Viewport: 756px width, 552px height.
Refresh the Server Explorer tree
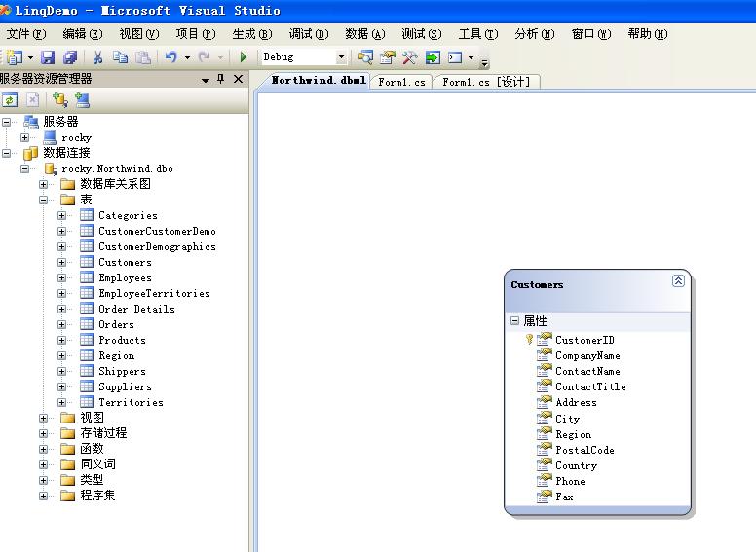point(10,100)
